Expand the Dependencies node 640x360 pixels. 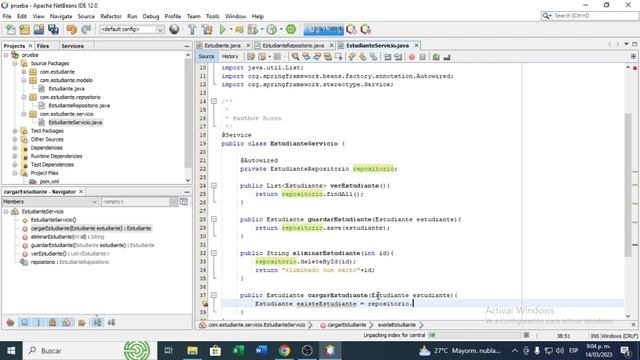(15, 148)
